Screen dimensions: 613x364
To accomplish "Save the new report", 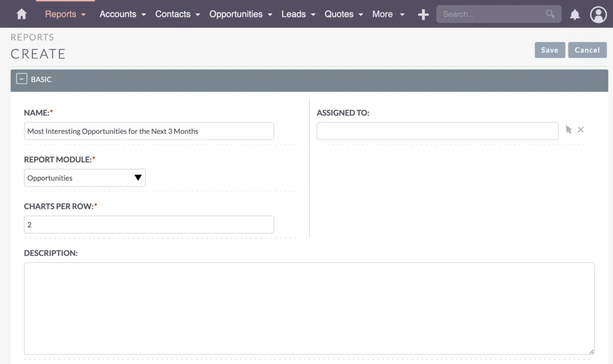I will tap(550, 50).
